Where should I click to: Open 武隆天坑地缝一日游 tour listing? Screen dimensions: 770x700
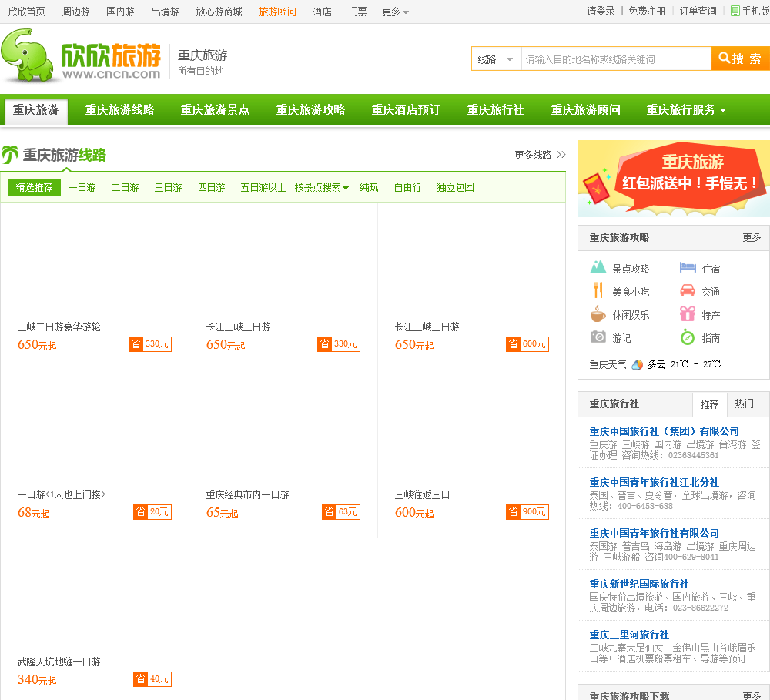[x=59, y=661]
